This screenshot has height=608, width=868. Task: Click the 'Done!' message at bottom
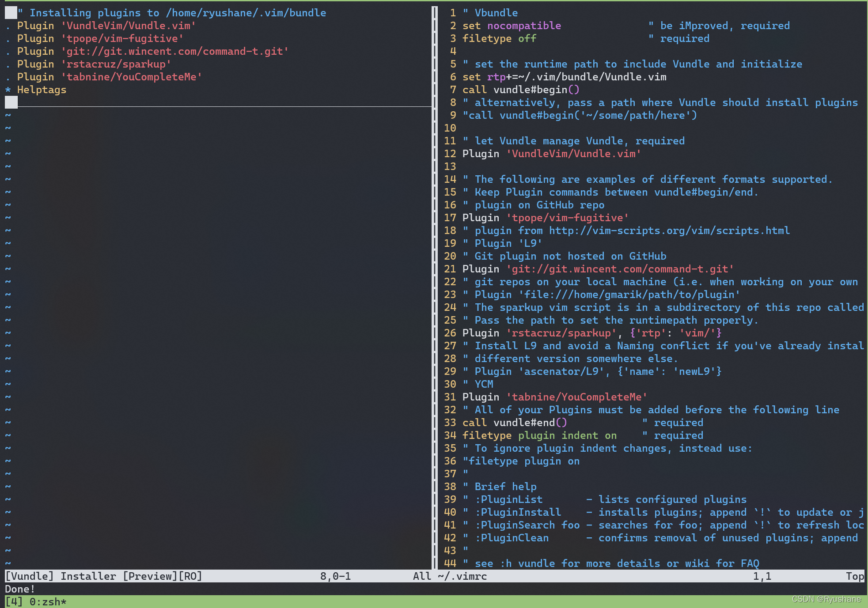pos(20,589)
